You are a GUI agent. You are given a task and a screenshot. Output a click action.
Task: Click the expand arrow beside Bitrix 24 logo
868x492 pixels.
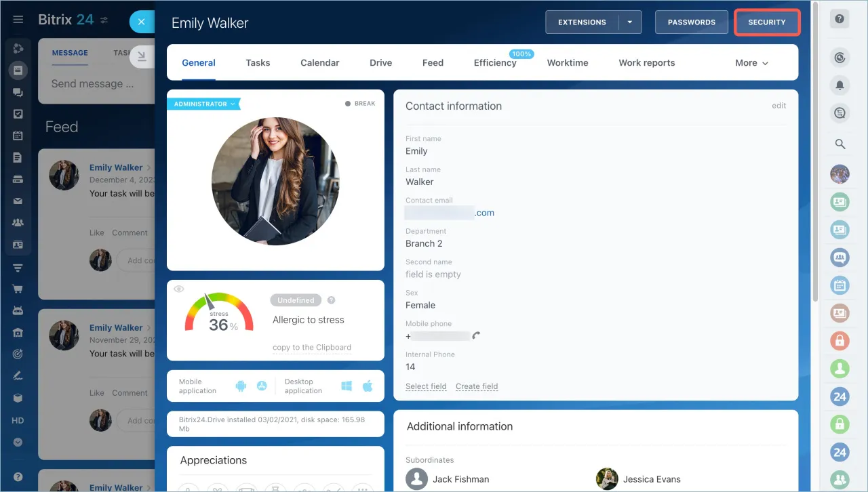(104, 20)
